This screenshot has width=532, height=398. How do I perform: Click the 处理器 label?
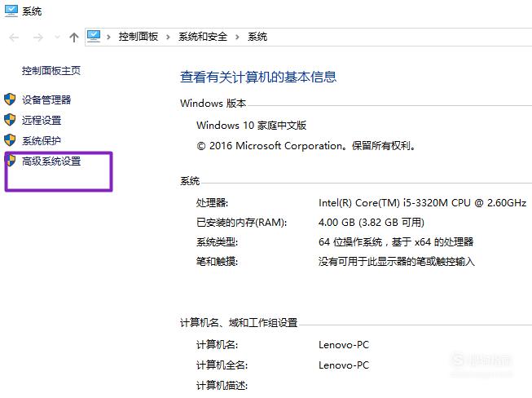(212, 203)
